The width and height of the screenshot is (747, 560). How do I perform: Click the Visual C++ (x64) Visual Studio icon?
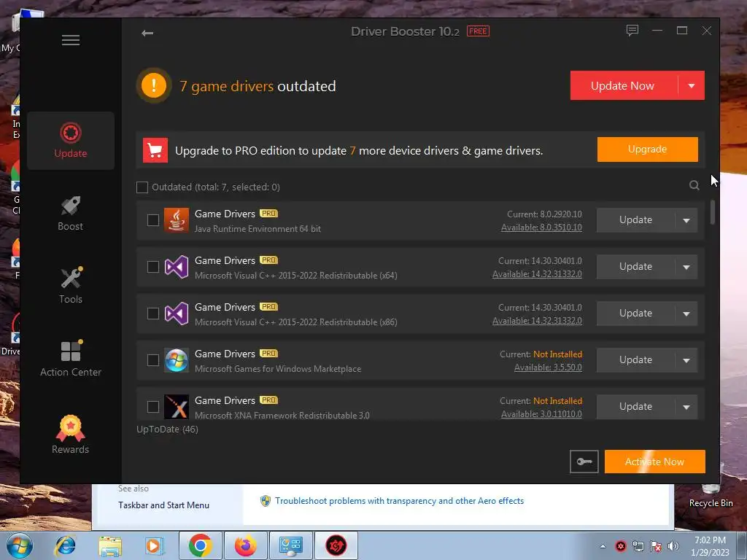(x=177, y=267)
